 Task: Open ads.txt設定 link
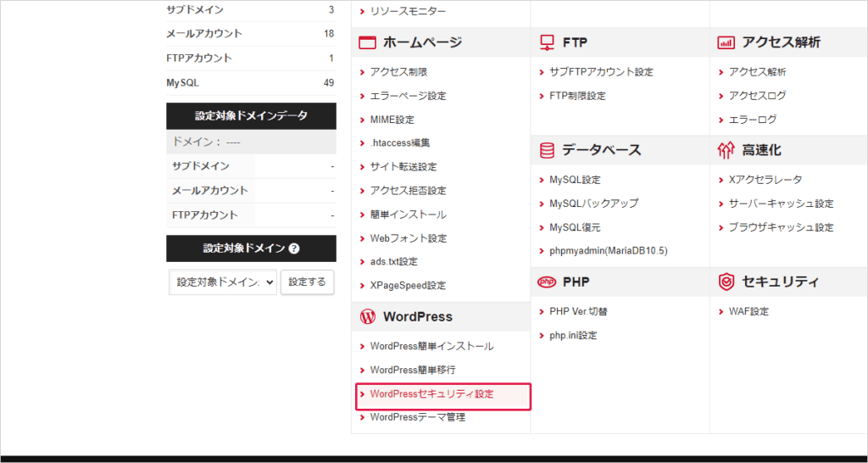[x=393, y=261]
